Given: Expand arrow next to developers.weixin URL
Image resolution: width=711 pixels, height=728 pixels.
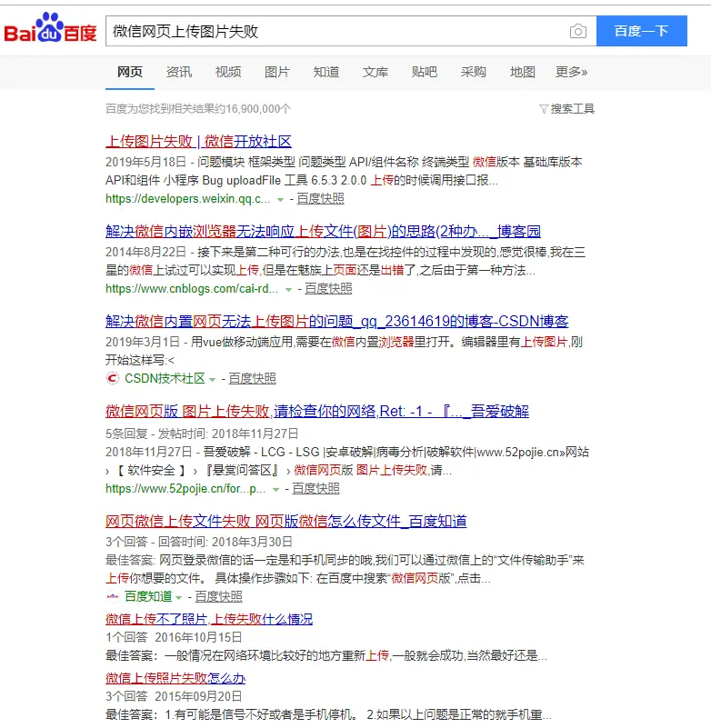Looking at the screenshot, I should tap(280, 200).
